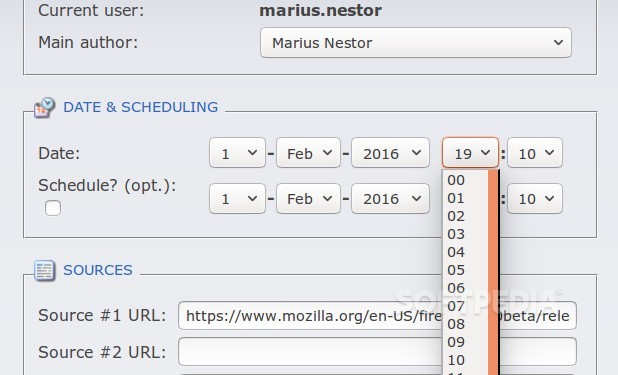Open the Schedule month dropdown showing Feb

click(x=308, y=198)
